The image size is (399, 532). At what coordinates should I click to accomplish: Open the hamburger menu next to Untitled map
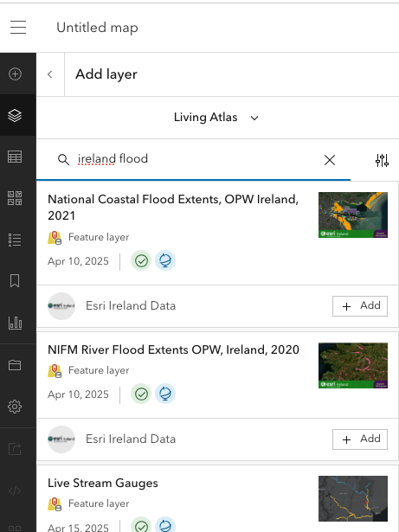click(18, 27)
